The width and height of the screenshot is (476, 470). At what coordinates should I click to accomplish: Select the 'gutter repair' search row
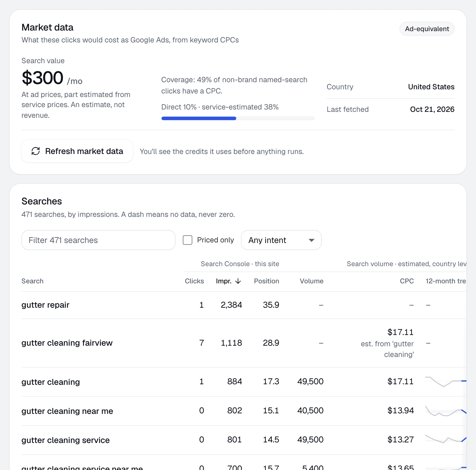click(244, 305)
